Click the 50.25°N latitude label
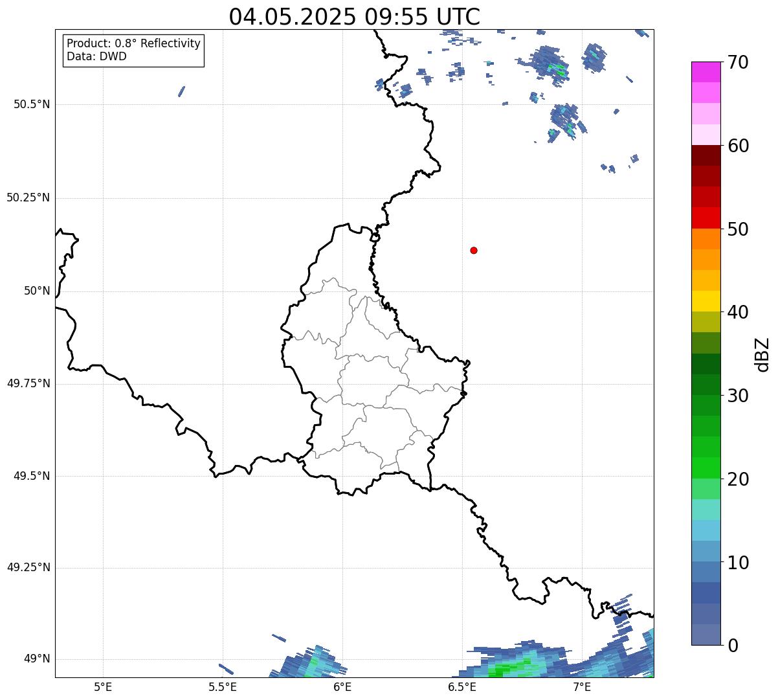The width and height of the screenshot is (778, 700). 28,198
